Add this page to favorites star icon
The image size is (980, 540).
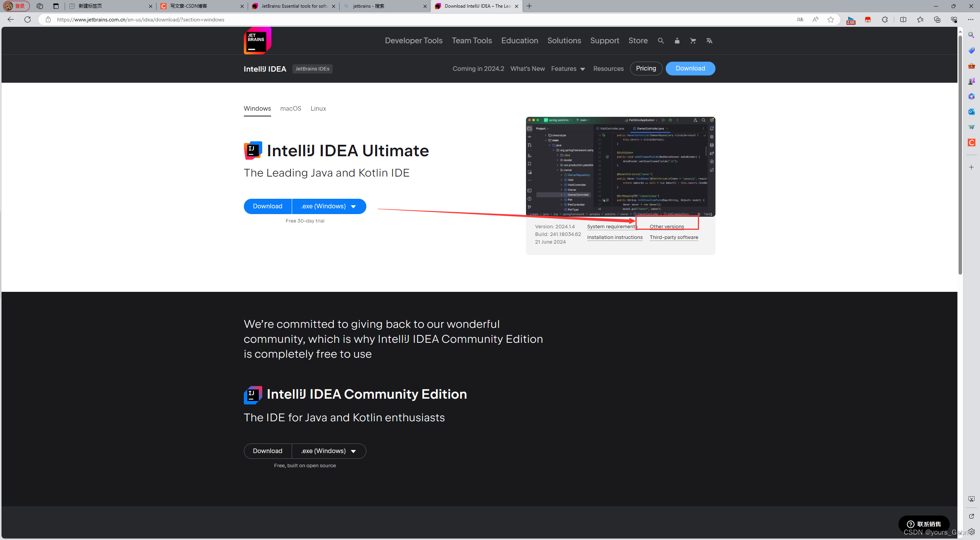tap(831, 20)
